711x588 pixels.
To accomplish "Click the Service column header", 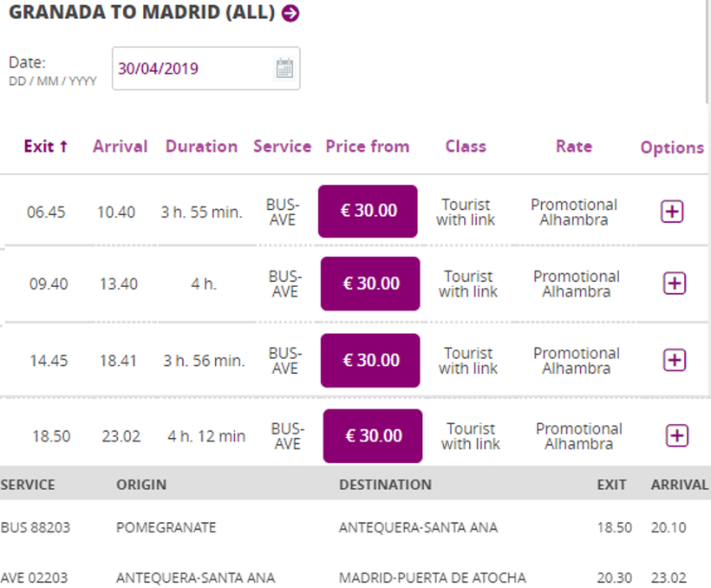I will [282, 147].
